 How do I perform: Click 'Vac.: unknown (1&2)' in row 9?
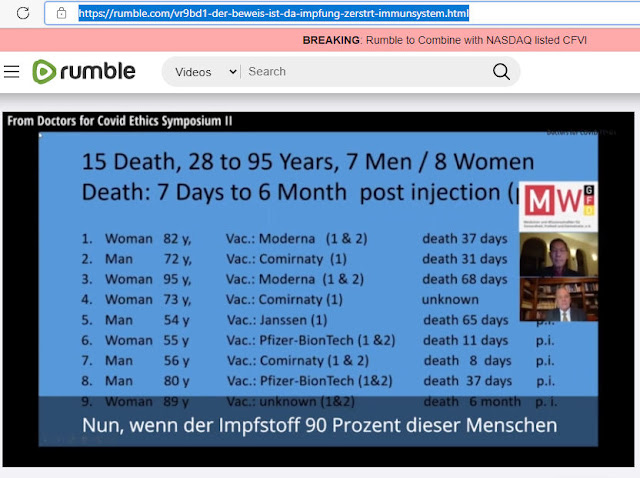coord(291,402)
